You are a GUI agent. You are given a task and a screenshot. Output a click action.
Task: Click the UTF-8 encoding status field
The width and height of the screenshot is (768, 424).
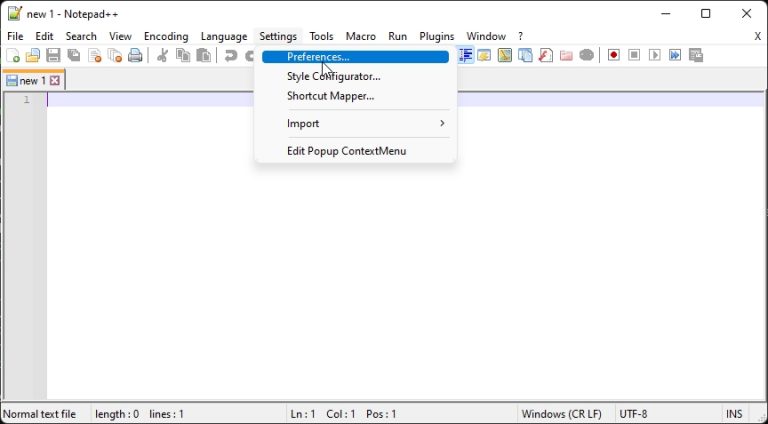[633, 414]
